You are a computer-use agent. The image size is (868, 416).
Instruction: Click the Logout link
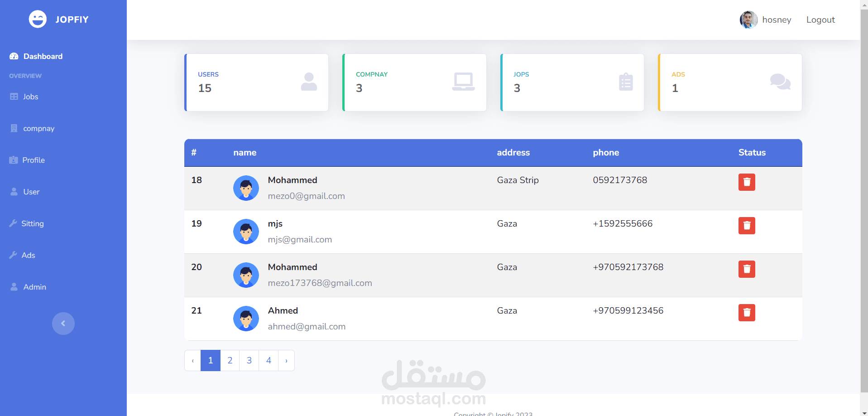click(820, 19)
